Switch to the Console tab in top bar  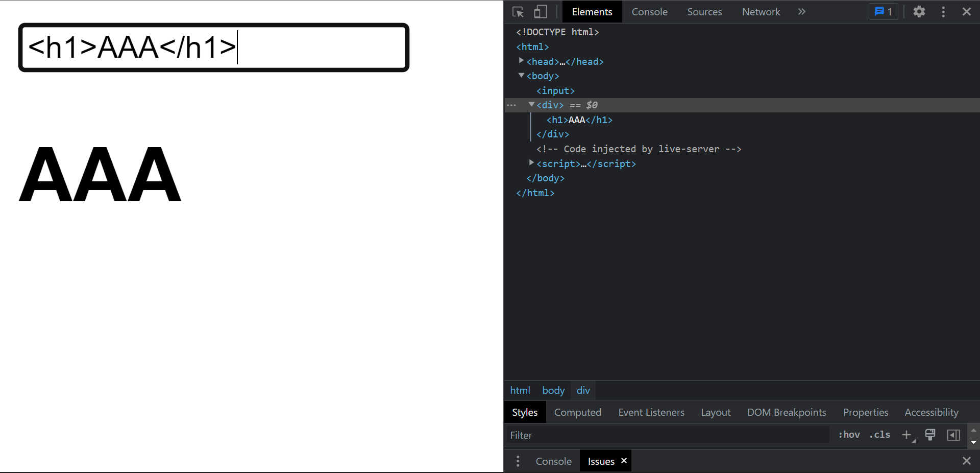[649, 12]
